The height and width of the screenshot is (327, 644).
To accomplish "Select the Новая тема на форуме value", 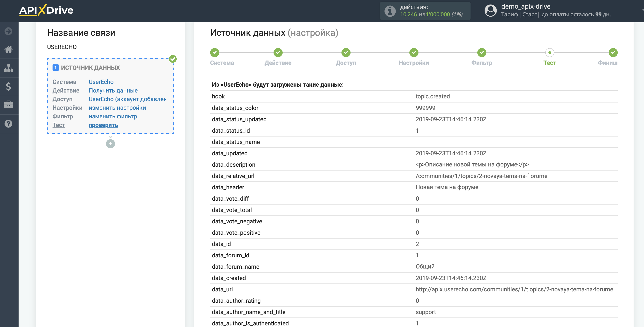I will [x=447, y=187].
